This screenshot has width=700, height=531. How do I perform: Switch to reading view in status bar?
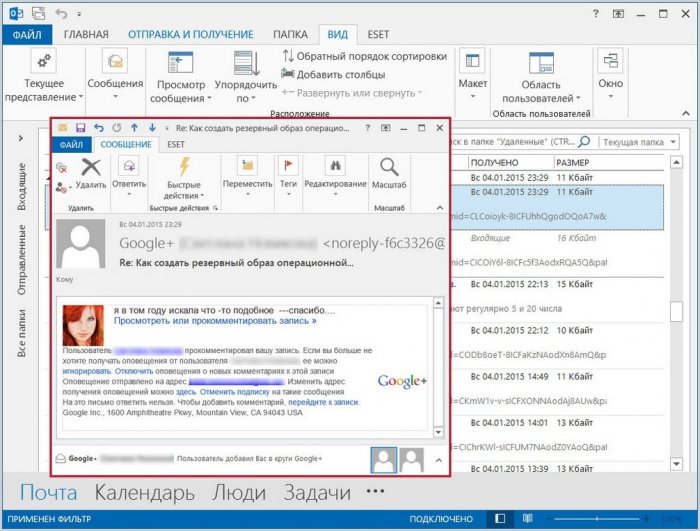click(528, 518)
